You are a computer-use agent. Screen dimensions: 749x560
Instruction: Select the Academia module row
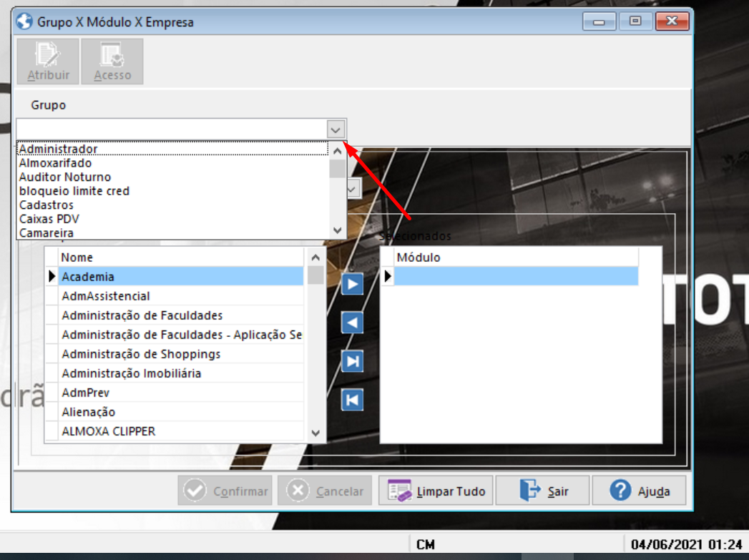181,277
